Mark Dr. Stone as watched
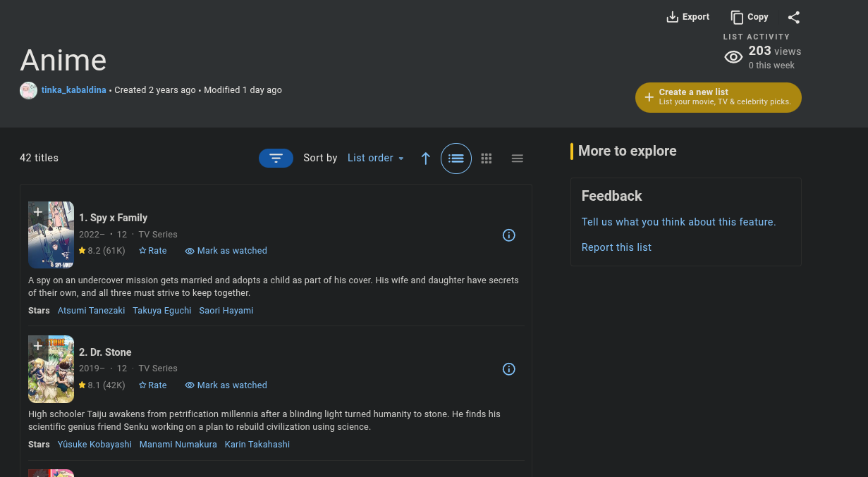Image resolution: width=868 pixels, height=477 pixels. click(226, 385)
